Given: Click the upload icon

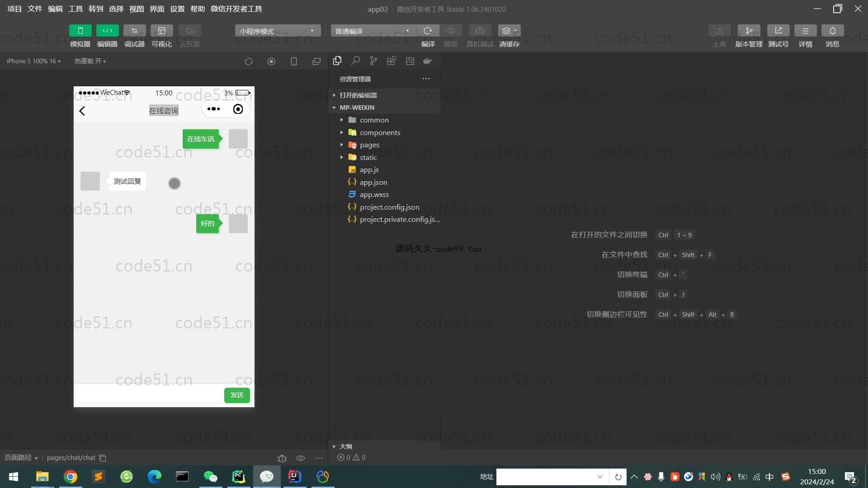Looking at the screenshot, I should click(719, 31).
